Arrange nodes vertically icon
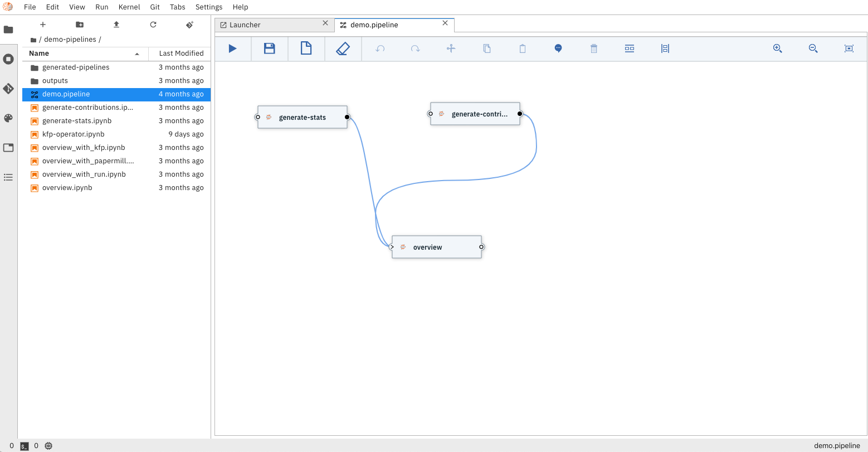 click(x=665, y=48)
